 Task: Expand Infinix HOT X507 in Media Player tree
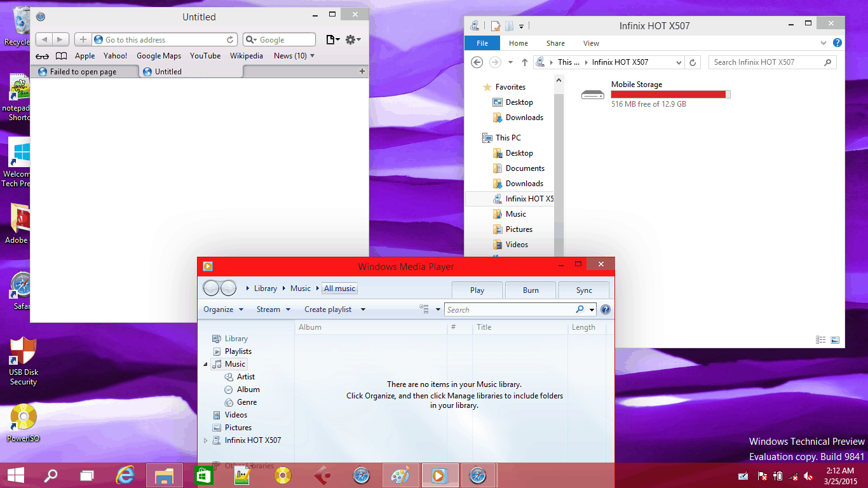point(205,440)
